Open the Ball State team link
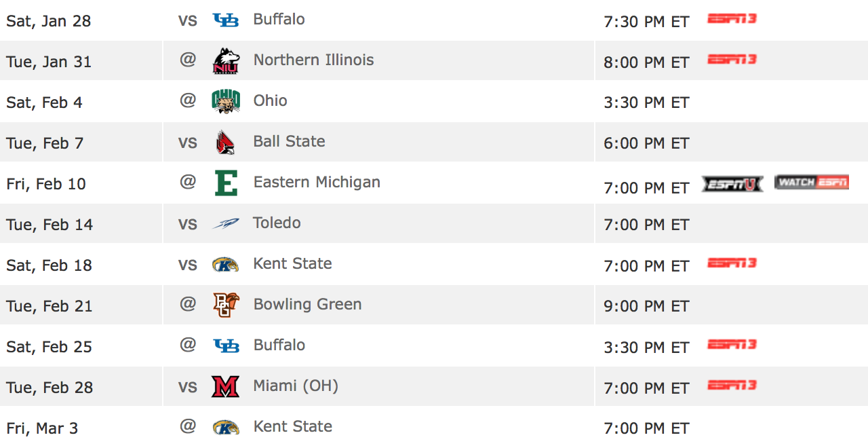 289,141
